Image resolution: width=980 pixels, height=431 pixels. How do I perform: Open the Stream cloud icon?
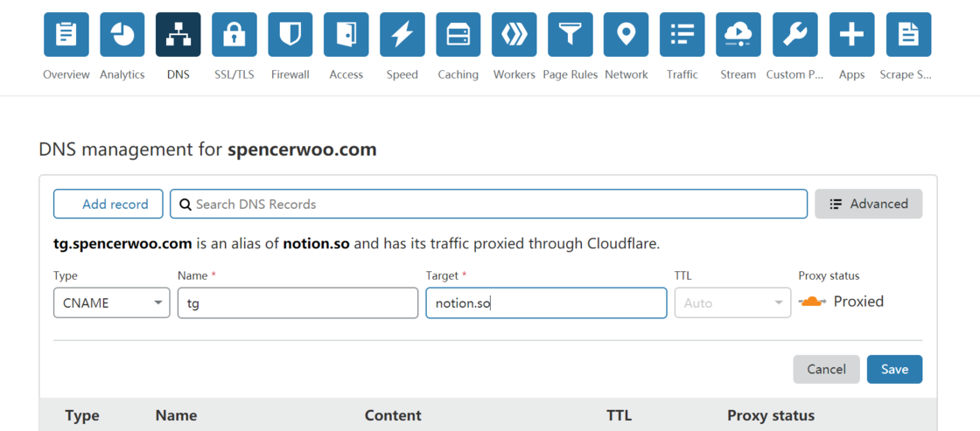[738, 35]
